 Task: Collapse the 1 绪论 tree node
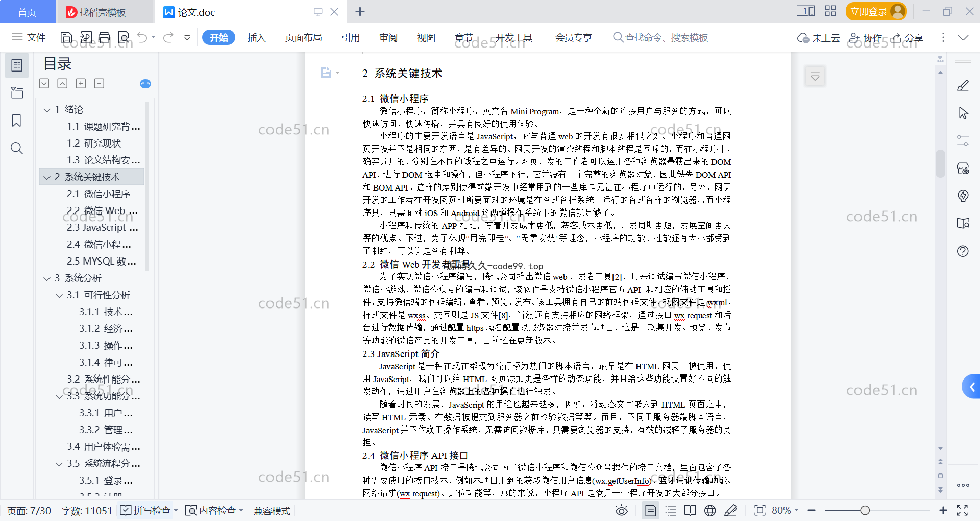click(x=47, y=110)
